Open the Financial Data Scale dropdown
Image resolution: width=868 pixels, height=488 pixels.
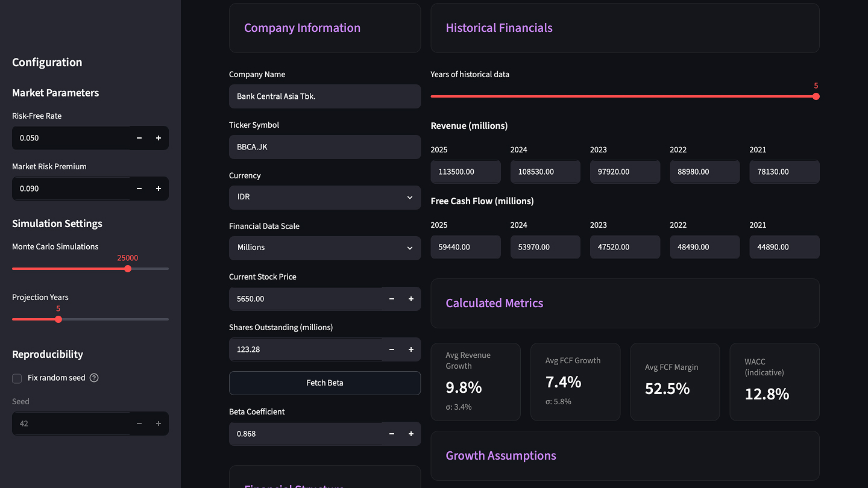[x=325, y=248]
